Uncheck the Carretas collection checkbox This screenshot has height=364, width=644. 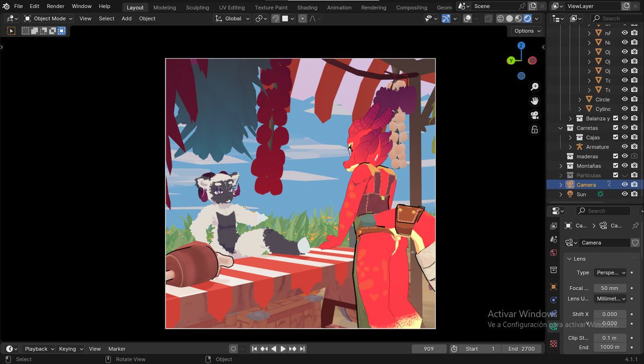(616, 128)
